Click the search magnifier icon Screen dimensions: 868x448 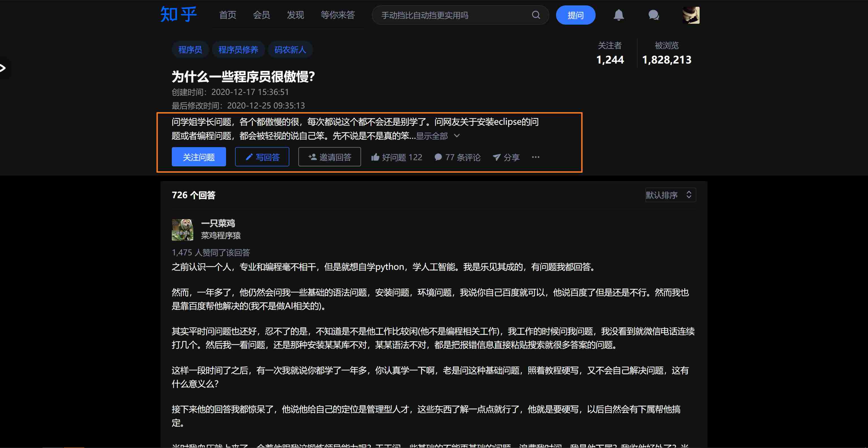(x=536, y=15)
